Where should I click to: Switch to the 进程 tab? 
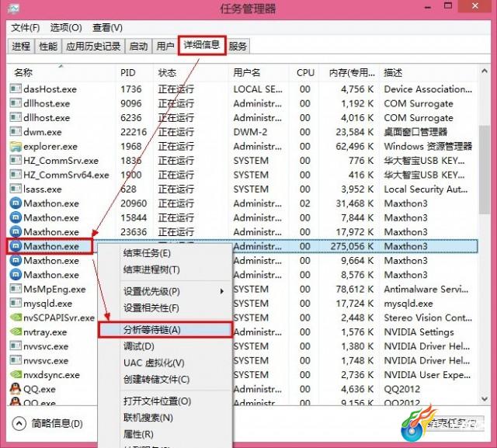[21, 47]
